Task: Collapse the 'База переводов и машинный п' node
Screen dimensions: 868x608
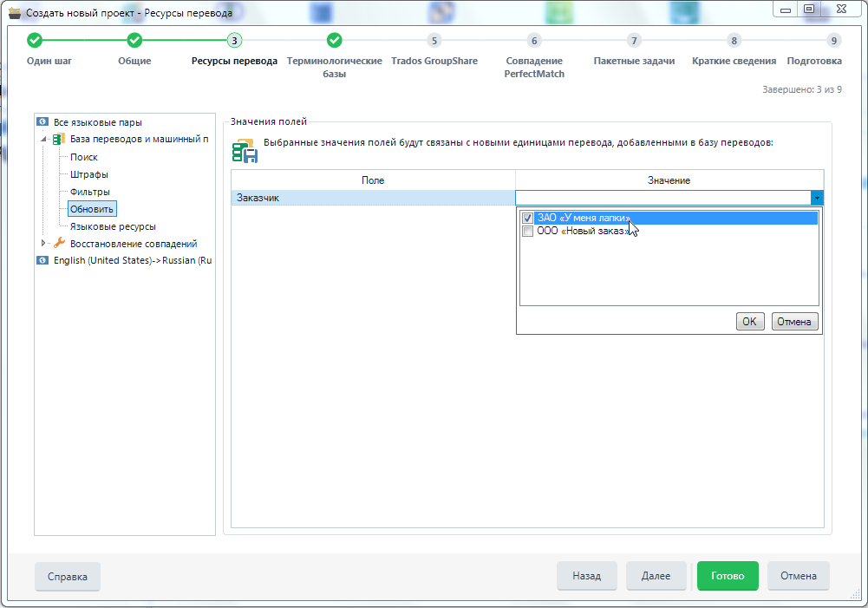Action: pyautogui.click(x=43, y=140)
